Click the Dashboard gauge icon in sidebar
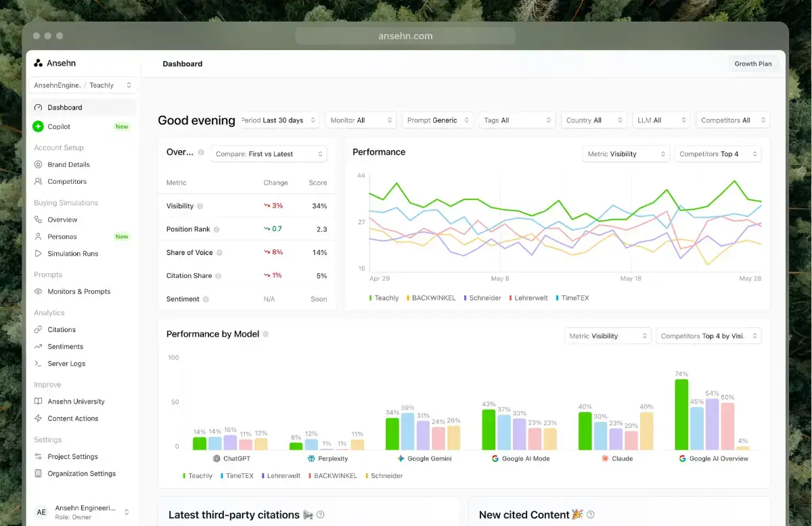This screenshot has height=526, width=812. [39, 107]
